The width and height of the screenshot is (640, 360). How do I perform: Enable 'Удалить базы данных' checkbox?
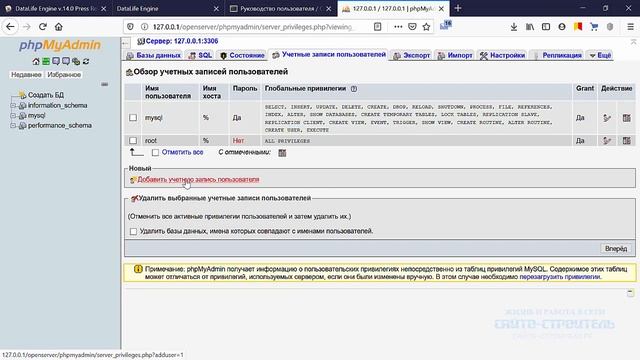[x=133, y=231]
